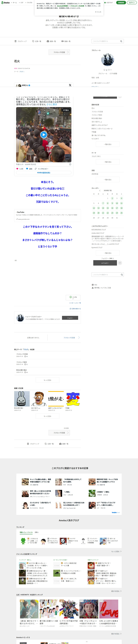Open the いいね！した人一覧 link
This screenshot has height=644, width=138.
[x=75, y=303]
